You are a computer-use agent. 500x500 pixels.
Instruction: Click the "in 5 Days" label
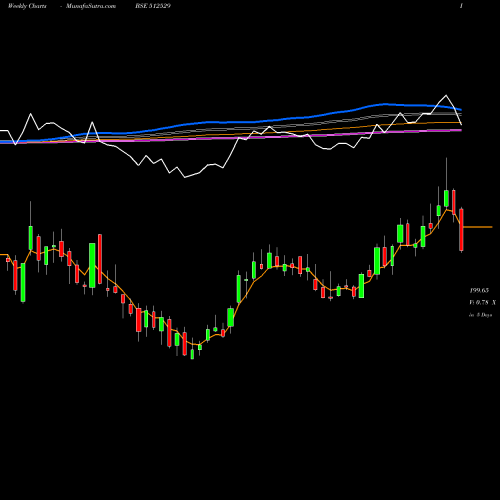(481, 315)
